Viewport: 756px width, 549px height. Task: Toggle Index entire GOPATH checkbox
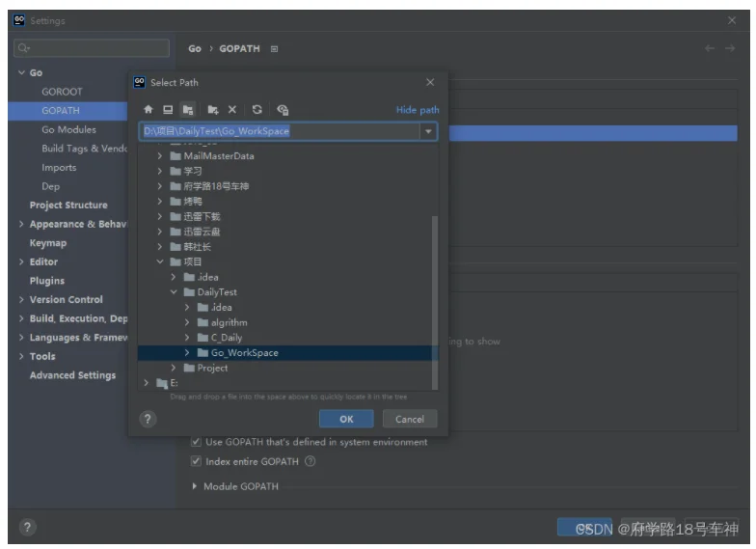pos(196,461)
